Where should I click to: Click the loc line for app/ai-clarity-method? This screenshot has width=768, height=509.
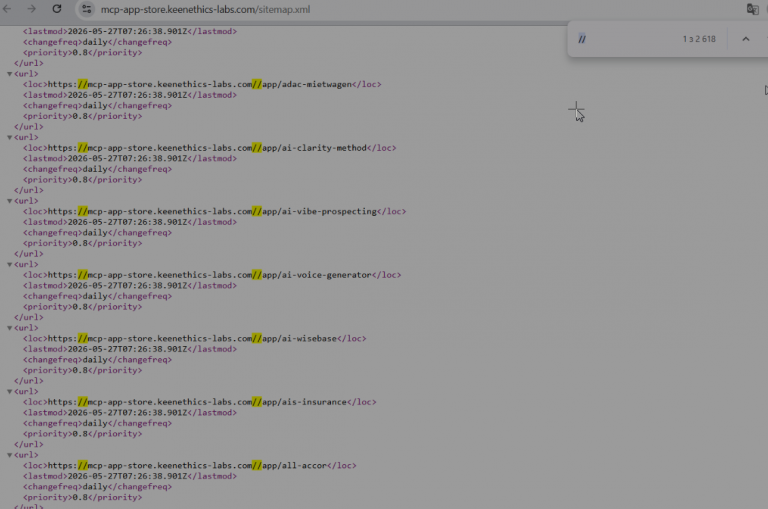coord(209,148)
